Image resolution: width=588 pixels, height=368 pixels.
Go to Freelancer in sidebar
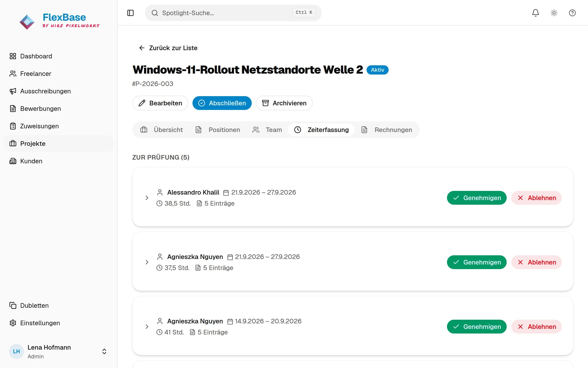click(59, 74)
